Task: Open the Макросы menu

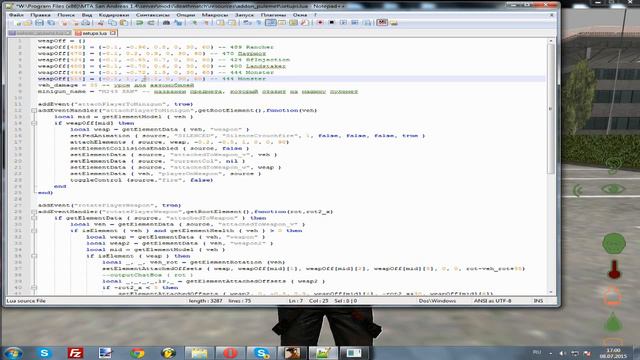Action: coord(215,15)
